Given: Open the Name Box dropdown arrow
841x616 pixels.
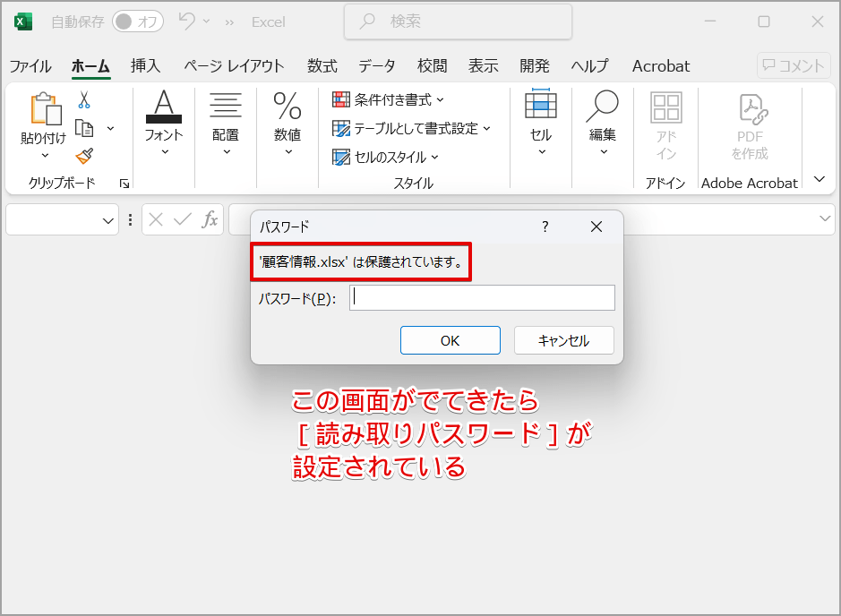Looking at the screenshot, I should (x=108, y=220).
